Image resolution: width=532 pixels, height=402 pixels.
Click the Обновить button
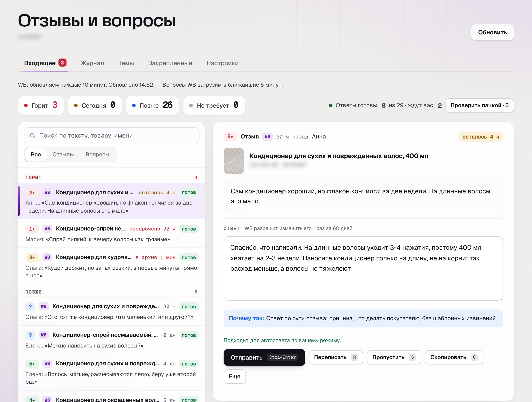pos(492,32)
